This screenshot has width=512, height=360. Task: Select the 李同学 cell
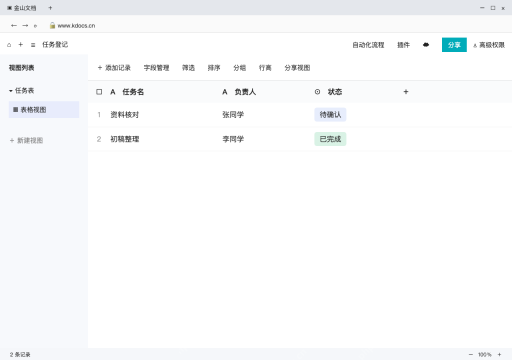(x=233, y=139)
